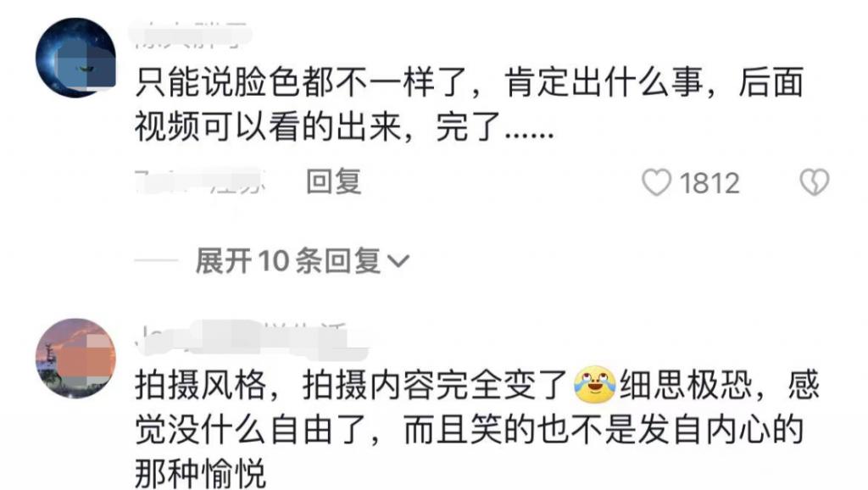Screen dimensions: 868x490
Task: Tap the broken heart dislike icon
Action: (815, 182)
